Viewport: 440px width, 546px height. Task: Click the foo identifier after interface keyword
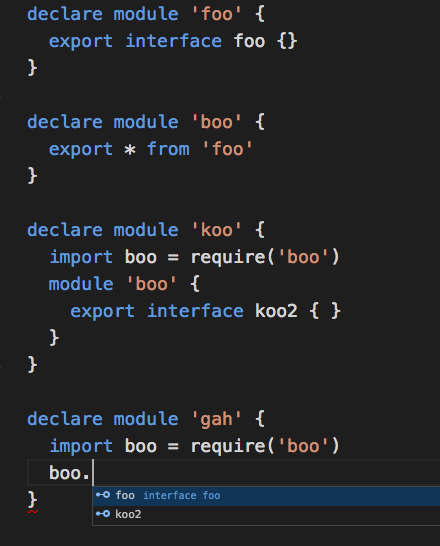point(249,41)
